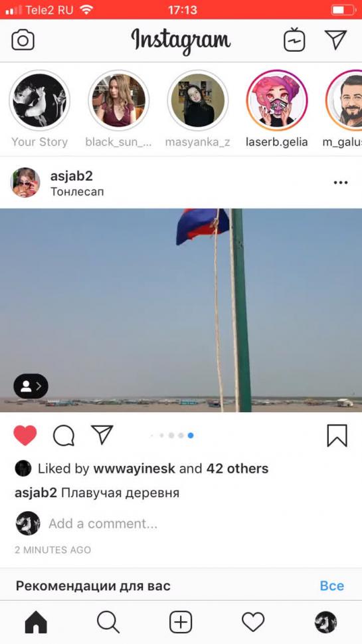The image size is (362, 644).
Task: Open IGTV from the header
Action: [x=295, y=40]
